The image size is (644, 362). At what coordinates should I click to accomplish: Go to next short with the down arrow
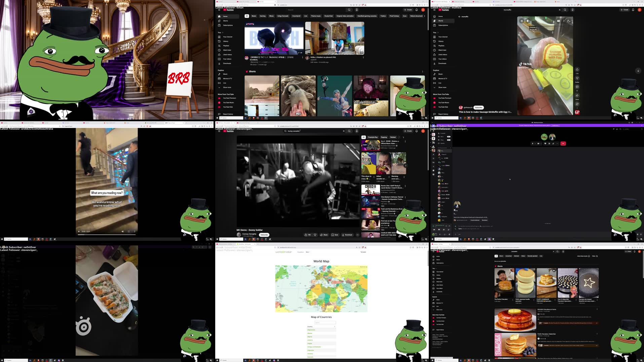pos(638,71)
